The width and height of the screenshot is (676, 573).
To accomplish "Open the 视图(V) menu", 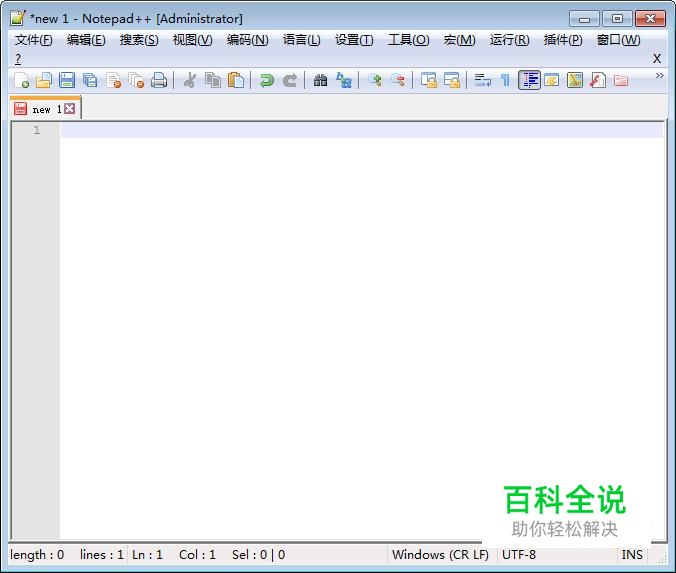I will click(192, 40).
